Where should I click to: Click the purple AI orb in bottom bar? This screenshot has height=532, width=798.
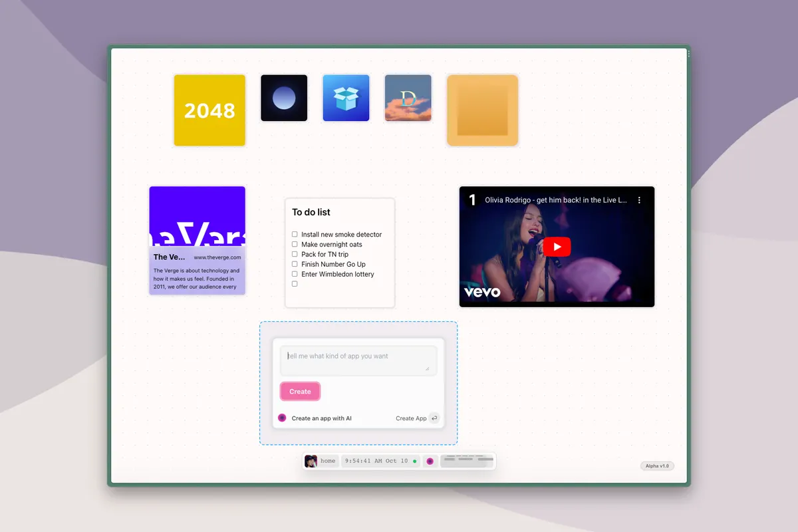tap(430, 461)
